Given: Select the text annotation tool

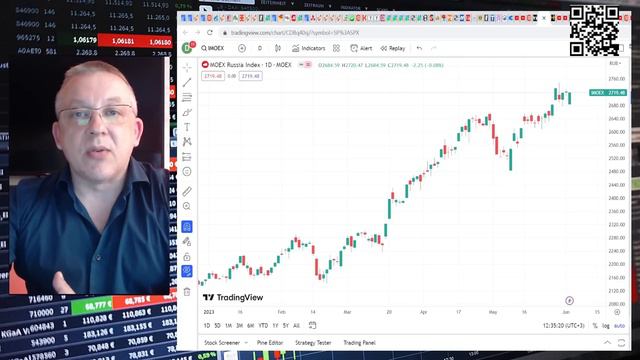Looking at the screenshot, I should (187, 127).
